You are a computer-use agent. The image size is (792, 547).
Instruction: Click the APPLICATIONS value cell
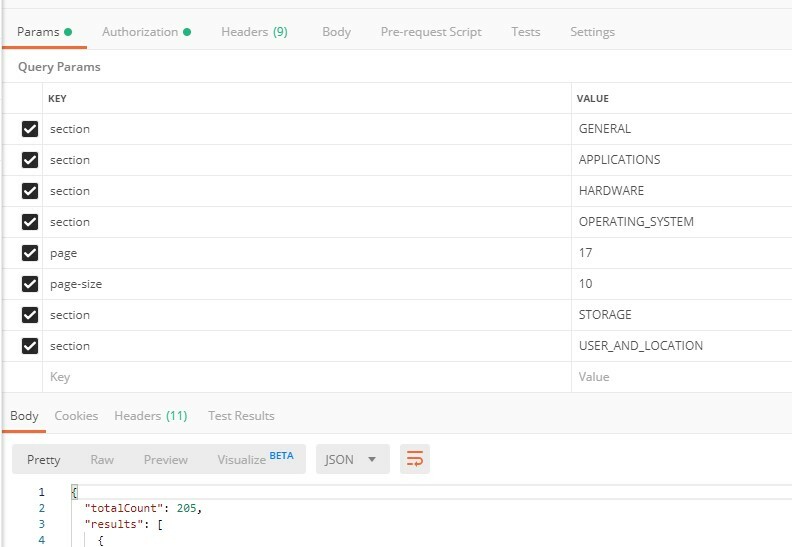pos(681,160)
